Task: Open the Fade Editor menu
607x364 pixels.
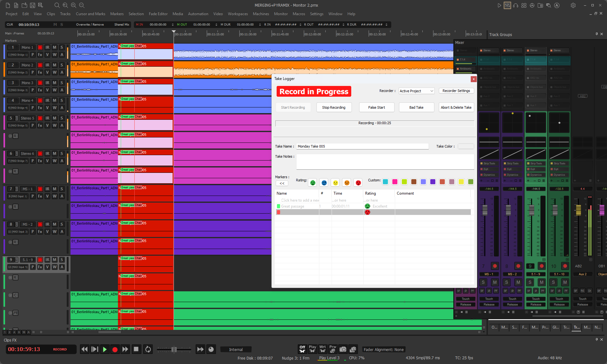Action: [158, 14]
